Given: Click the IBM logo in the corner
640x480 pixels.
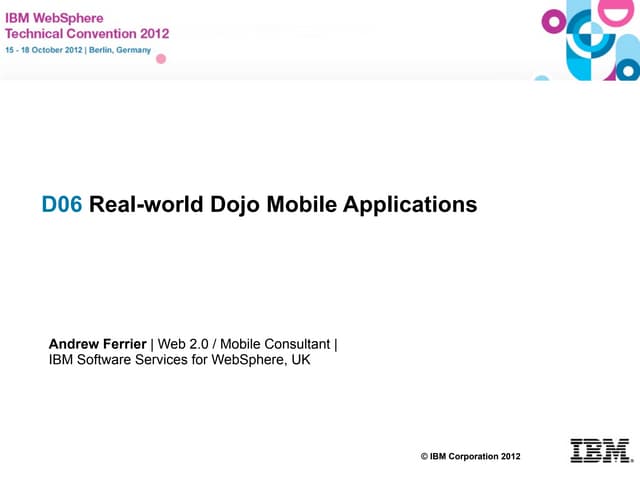Looking at the screenshot, I should pos(601,451).
